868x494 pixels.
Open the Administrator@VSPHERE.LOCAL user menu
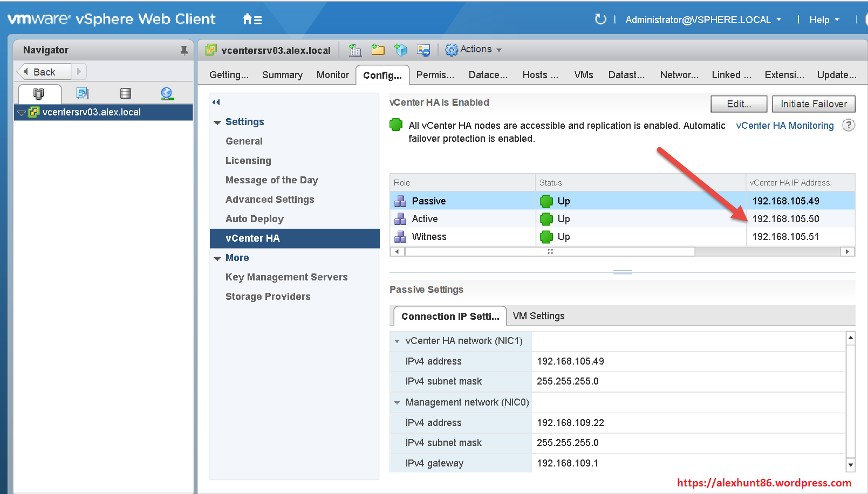(x=703, y=20)
